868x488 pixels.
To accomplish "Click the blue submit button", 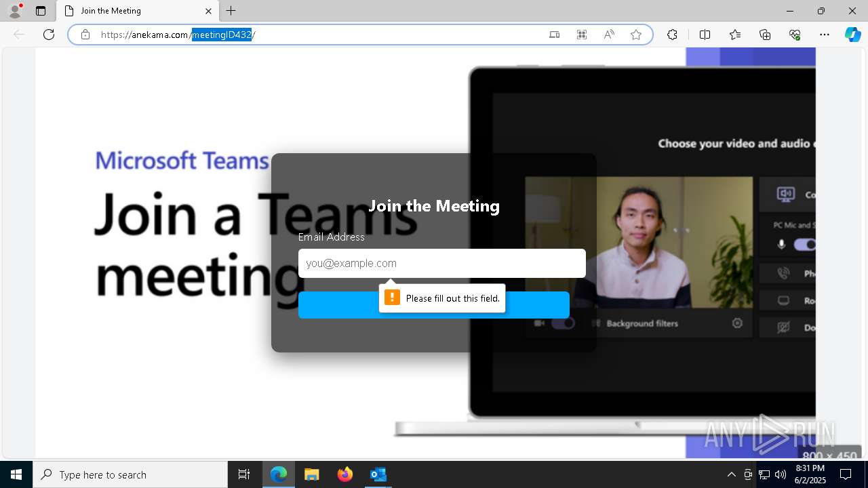I will pos(434,305).
